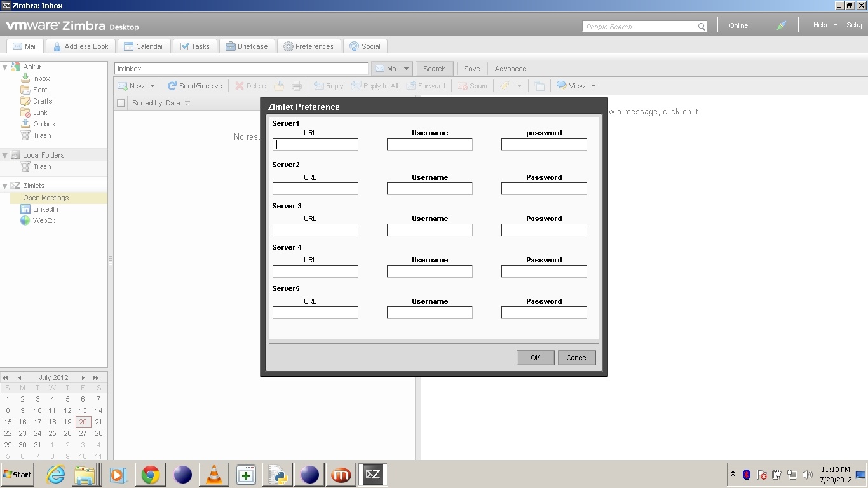
Task: Click the Save search button
Action: click(x=471, y=69)
